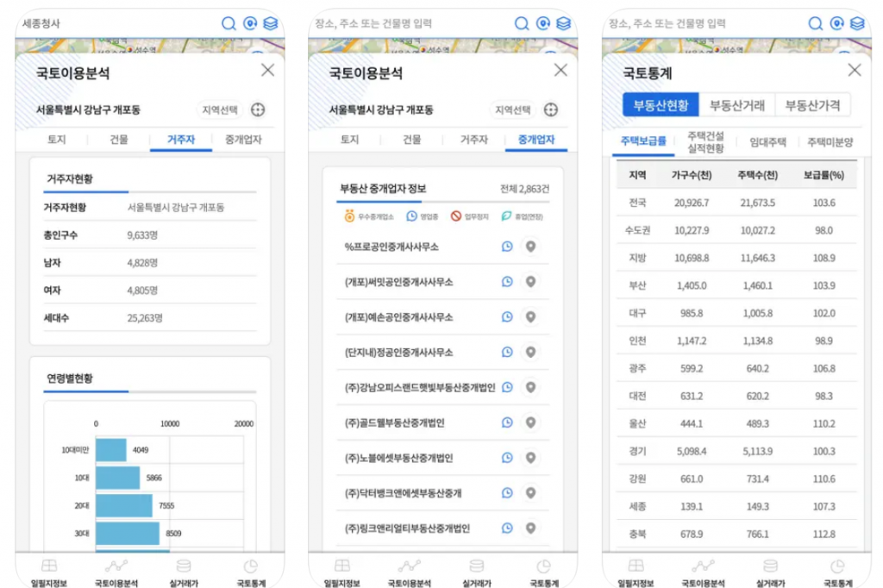The image size is (883, 588).
Task: Tap clock icon for (단지내)정공인중개사사무소
Action: pos(507,352)
